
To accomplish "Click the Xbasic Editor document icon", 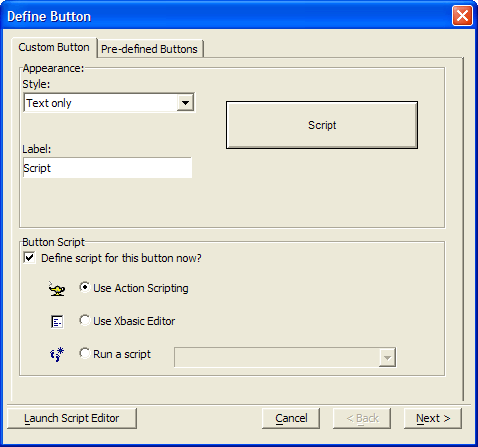I will point(57,322).
